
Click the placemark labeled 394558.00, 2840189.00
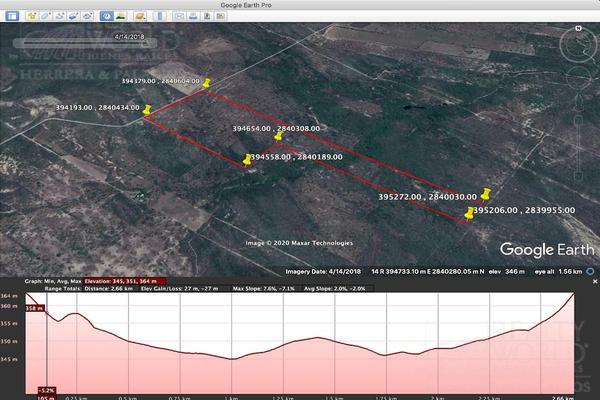pos(248,159)
